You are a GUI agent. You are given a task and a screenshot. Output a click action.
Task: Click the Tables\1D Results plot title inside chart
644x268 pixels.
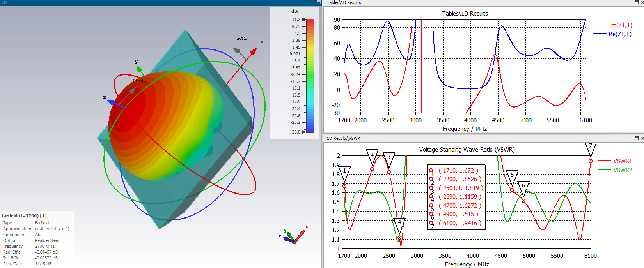click(x=465, y=14)
